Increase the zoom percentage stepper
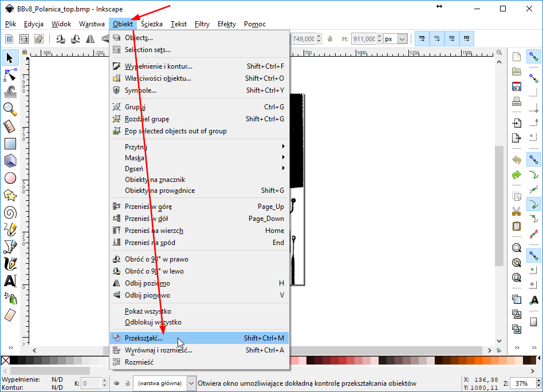This screenshot has height=392, width=543. [x=538, y=381]
